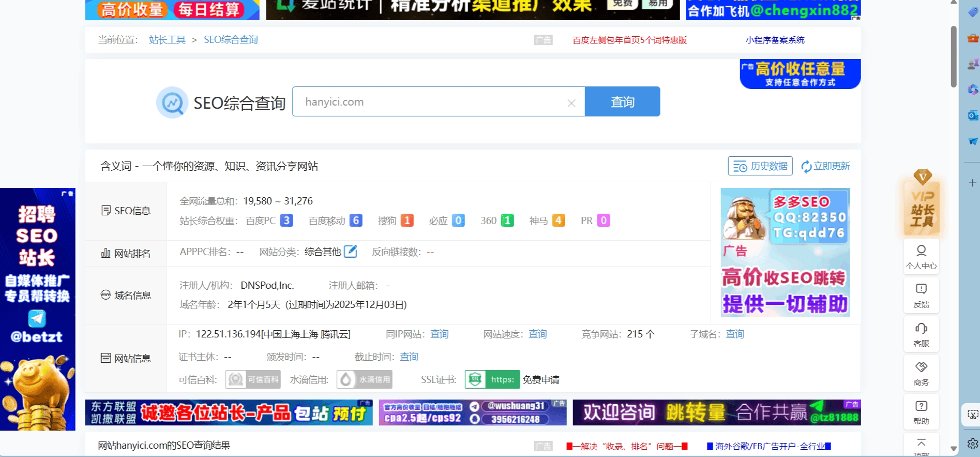Open the Outlook icon in browser sidebar
This screenshot has height=457, width=980.
pyautogui.click(x=973, y=115)
